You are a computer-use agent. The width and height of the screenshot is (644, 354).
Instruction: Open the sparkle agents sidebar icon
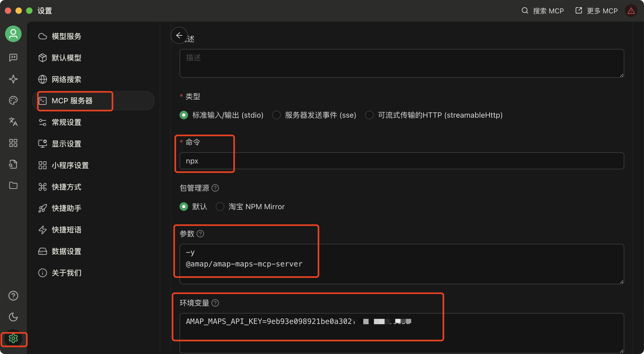(x=13, y=79)
